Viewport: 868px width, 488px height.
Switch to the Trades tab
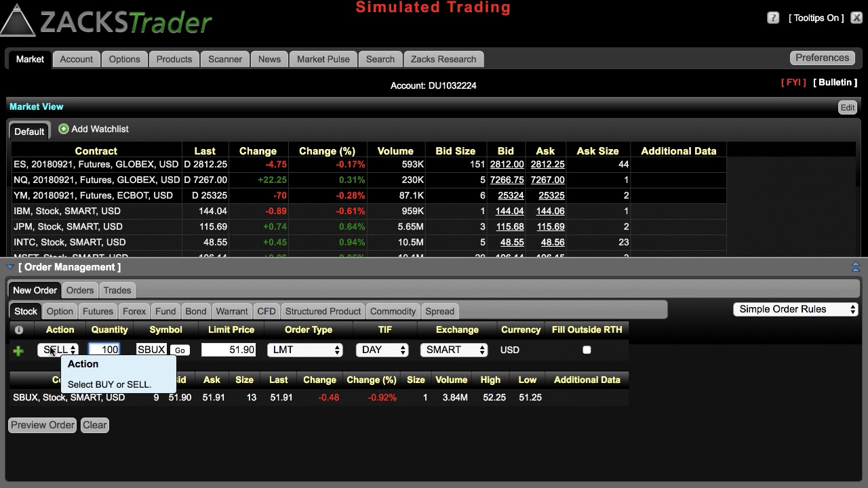[x=117, y=290]
